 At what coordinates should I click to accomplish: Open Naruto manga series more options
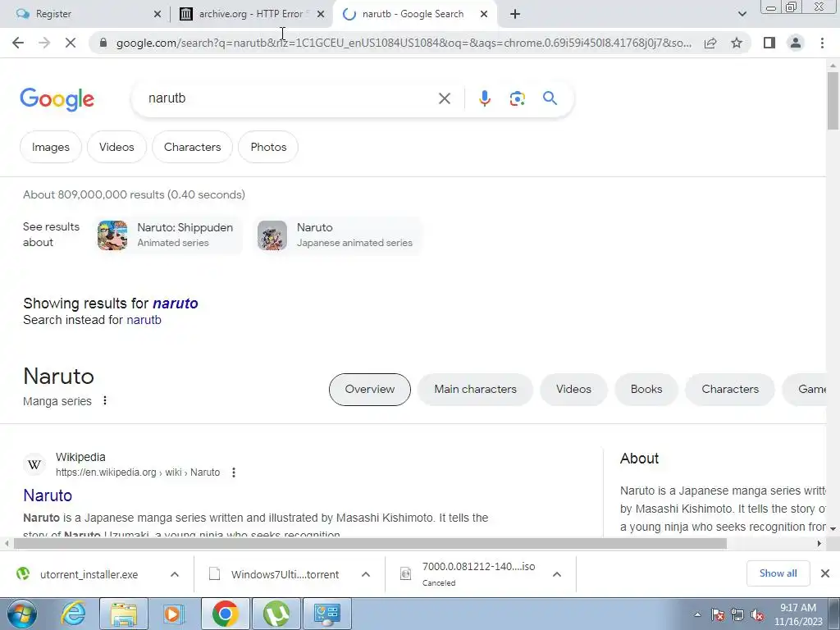coord(105,400)
